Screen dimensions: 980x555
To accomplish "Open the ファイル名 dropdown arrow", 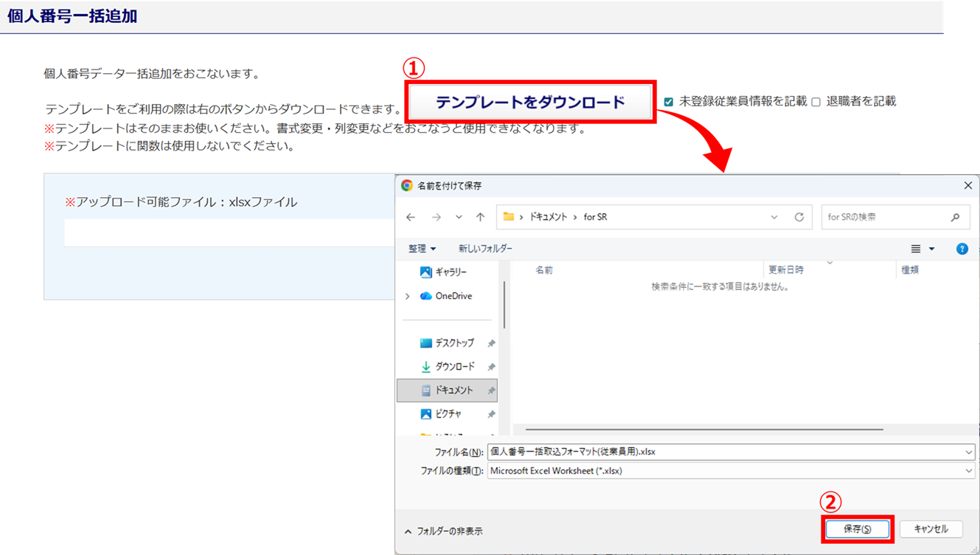I will pos(968,452).
